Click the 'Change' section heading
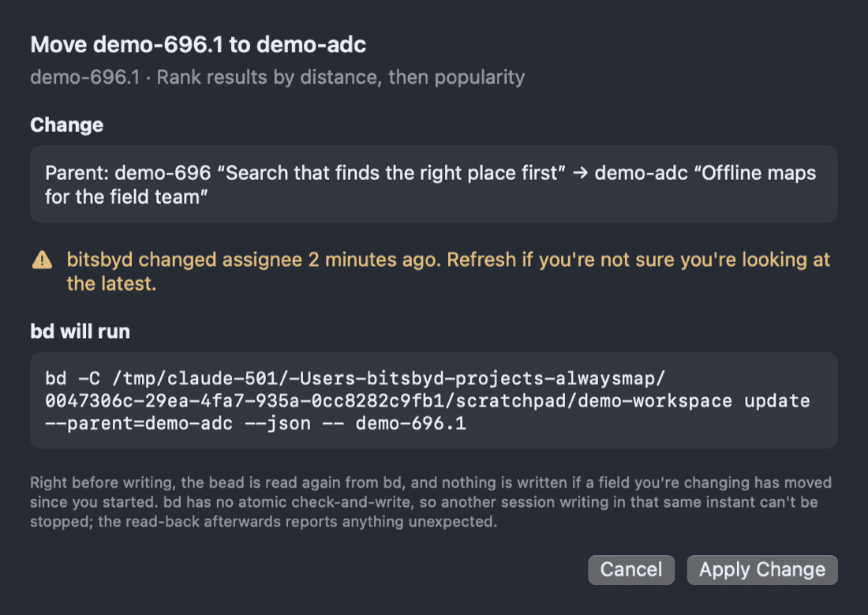The image size is (868, 615). pos(67,126)
